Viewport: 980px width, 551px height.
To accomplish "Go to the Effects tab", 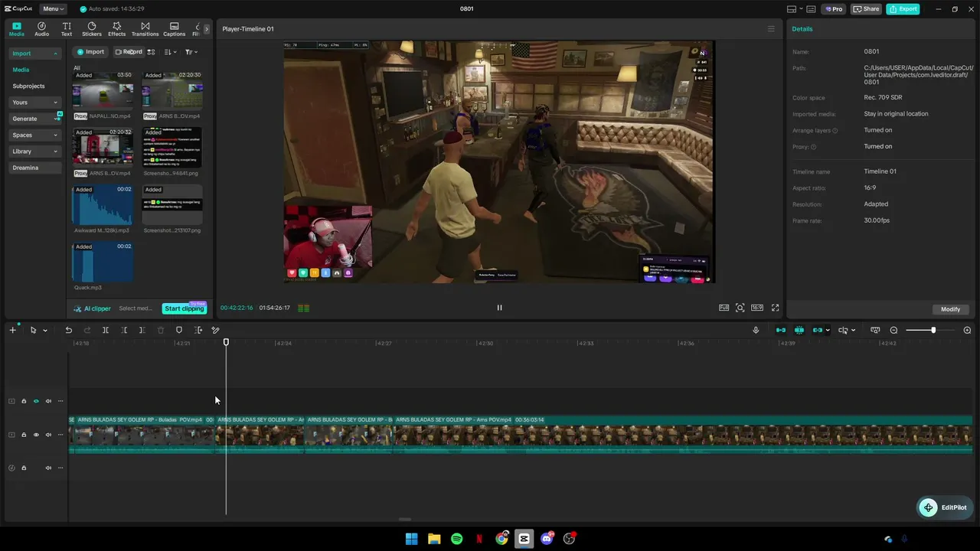I will click(x=116, y=29).
